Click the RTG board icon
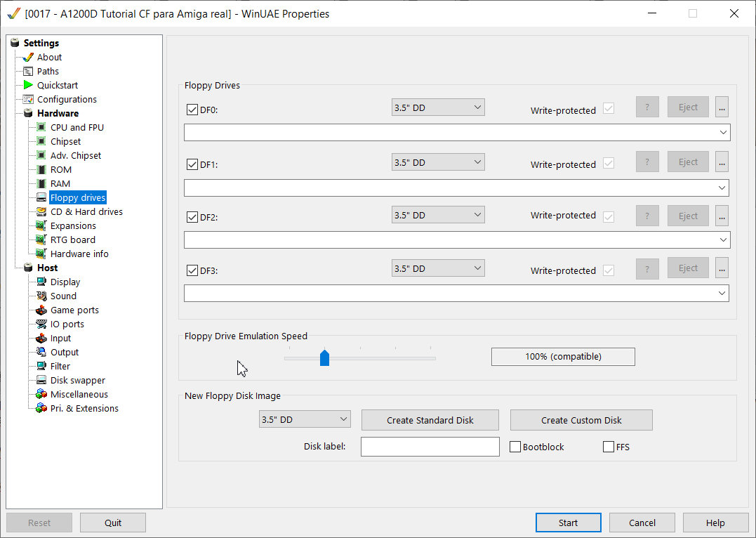 (41, 240)
